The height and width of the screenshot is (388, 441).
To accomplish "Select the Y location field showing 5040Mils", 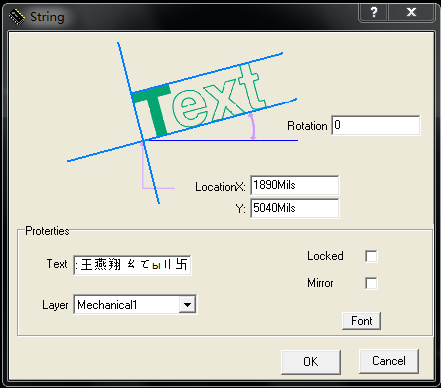I will click(x=295, y=208).
